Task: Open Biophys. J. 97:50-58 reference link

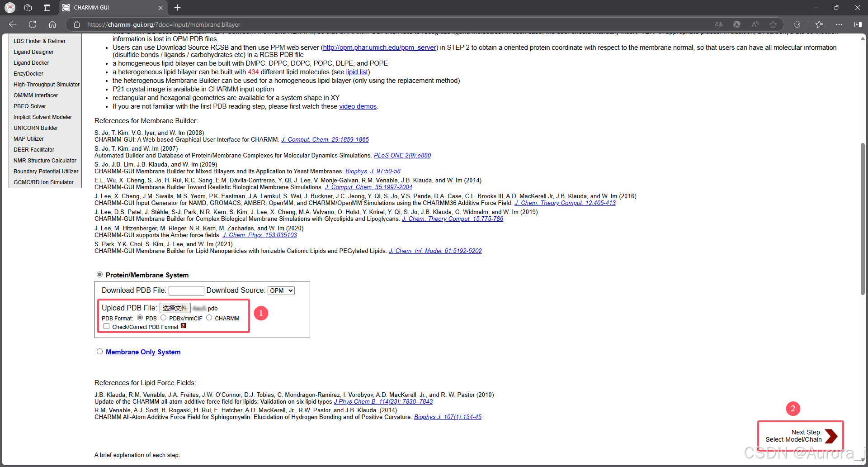Action: click(x=373, y=172)
